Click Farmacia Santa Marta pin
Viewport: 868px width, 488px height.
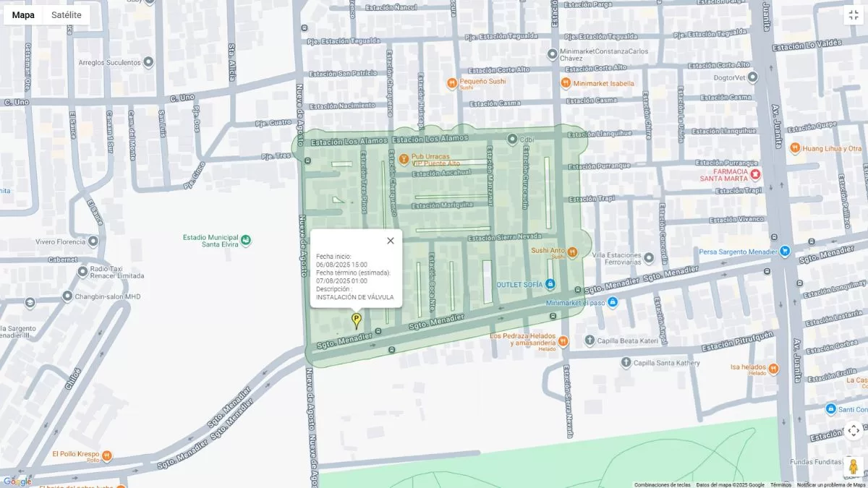755,174
